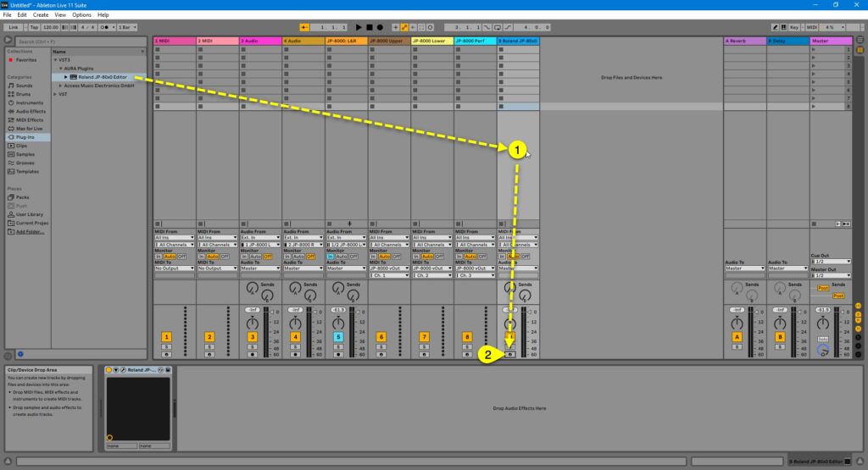
Task: Toggle the Draw Mode pencil icon
Action: coord(775,27)
